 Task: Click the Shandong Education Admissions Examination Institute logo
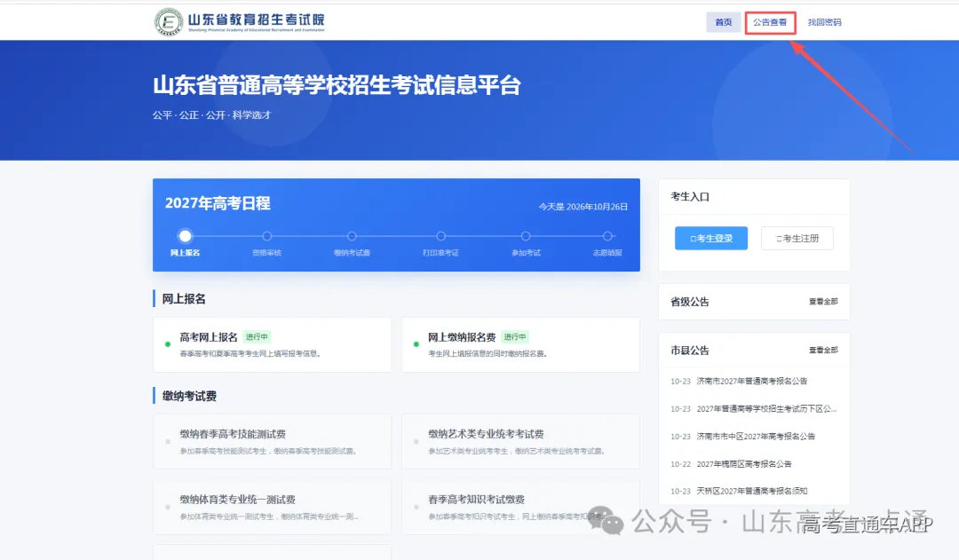(x=240, y=22)
